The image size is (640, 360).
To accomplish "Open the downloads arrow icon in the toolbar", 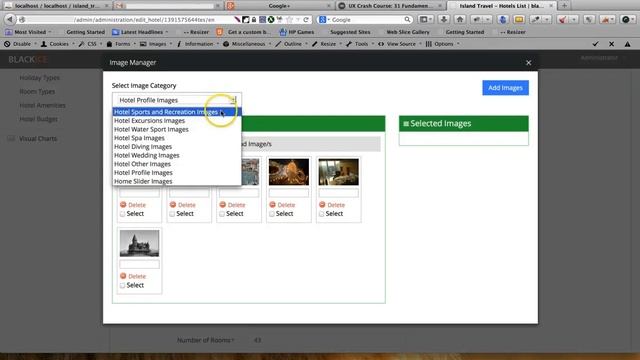I will [x=444, y=19].
